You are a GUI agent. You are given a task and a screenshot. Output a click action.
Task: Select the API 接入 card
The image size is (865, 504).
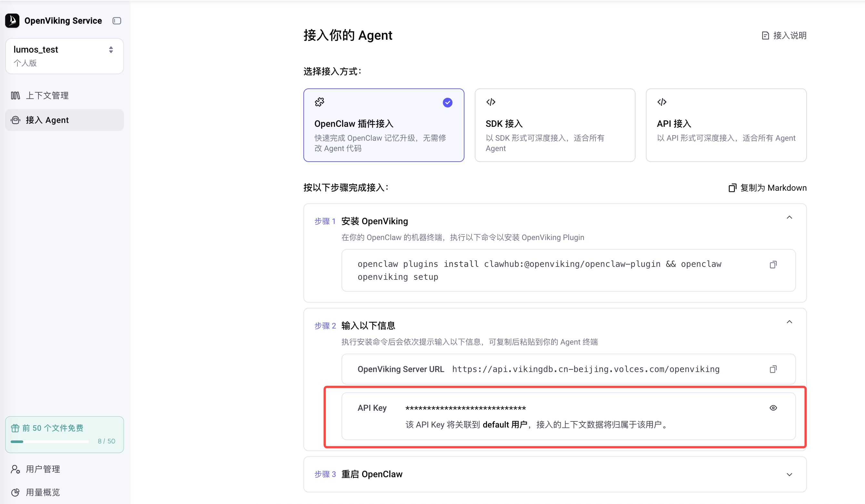pos(726,125)
